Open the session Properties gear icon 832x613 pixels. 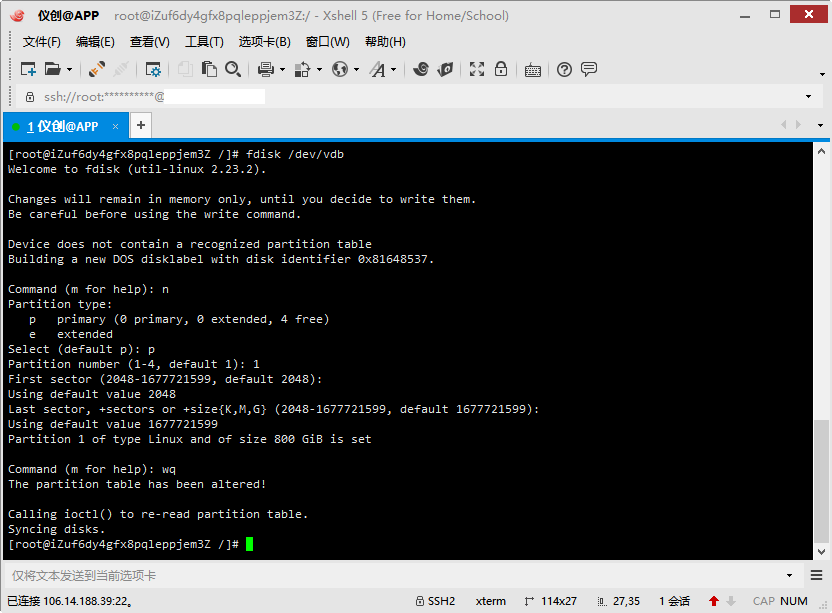point(153,69)
